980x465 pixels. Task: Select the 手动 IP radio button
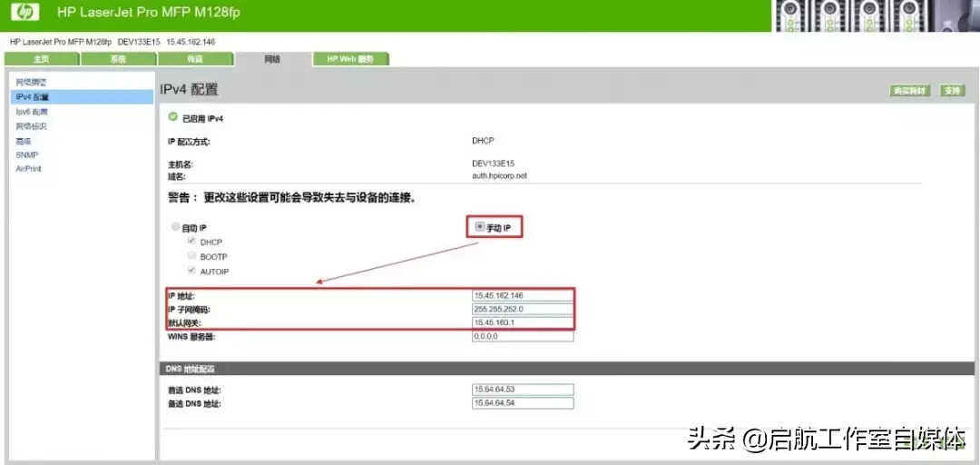(479, 227)
